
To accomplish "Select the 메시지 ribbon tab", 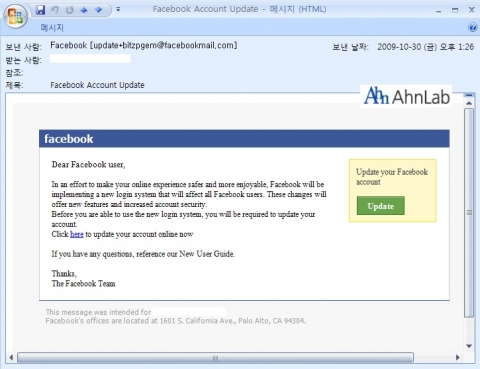I will click(x=52, y=27).
